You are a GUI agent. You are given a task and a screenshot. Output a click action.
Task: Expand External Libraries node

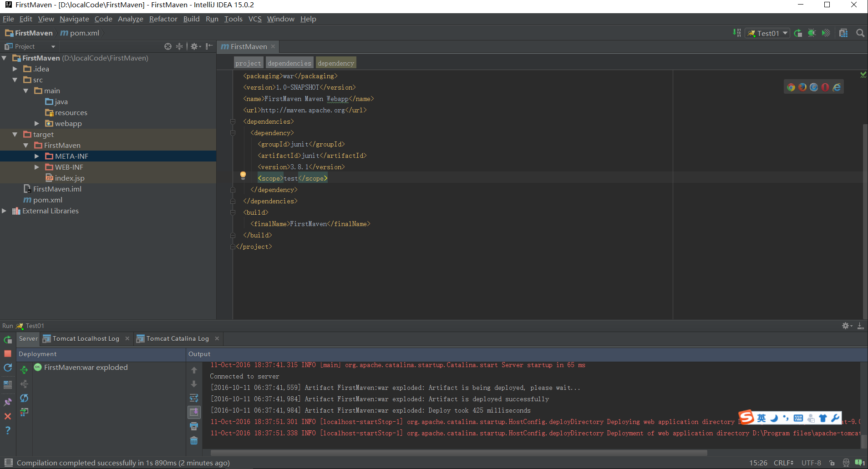click(x=4, y=211)
